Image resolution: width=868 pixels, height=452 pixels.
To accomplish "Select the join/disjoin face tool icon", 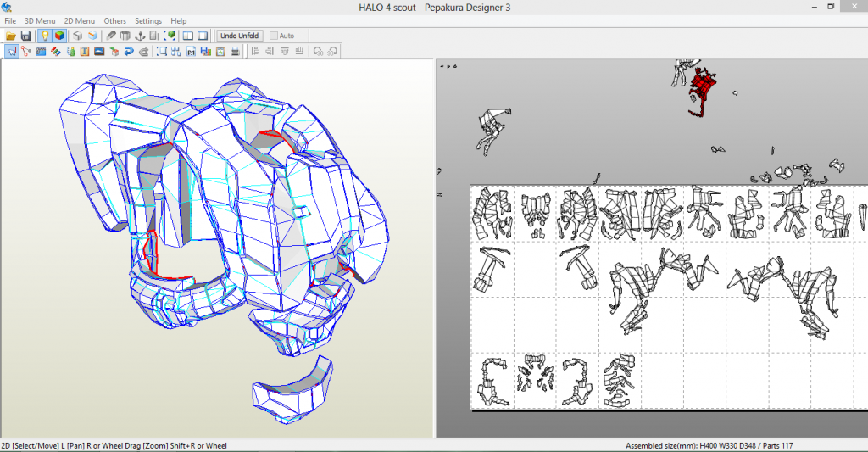I will point(26,51).
